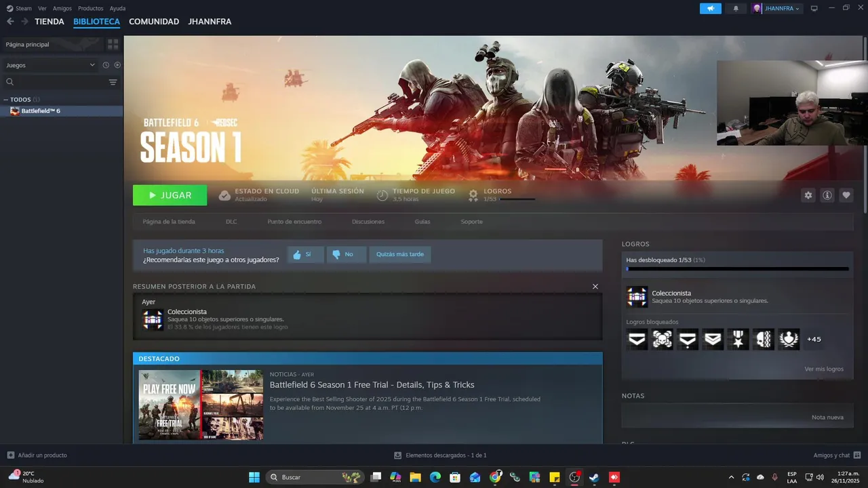Open game settings gear icon
Image resolution: width=868 pixels, height=488 pixels.
pyautogui.click(x=808, y=195)
